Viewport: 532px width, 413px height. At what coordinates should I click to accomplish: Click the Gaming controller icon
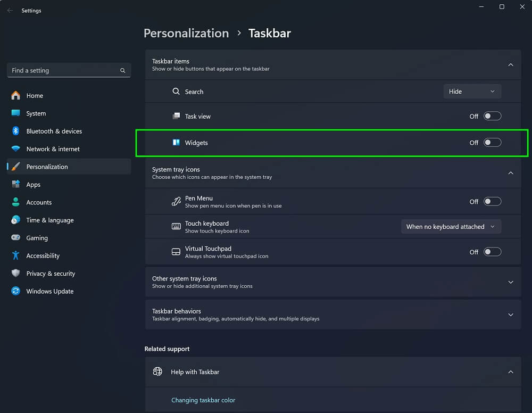(15, 237)
